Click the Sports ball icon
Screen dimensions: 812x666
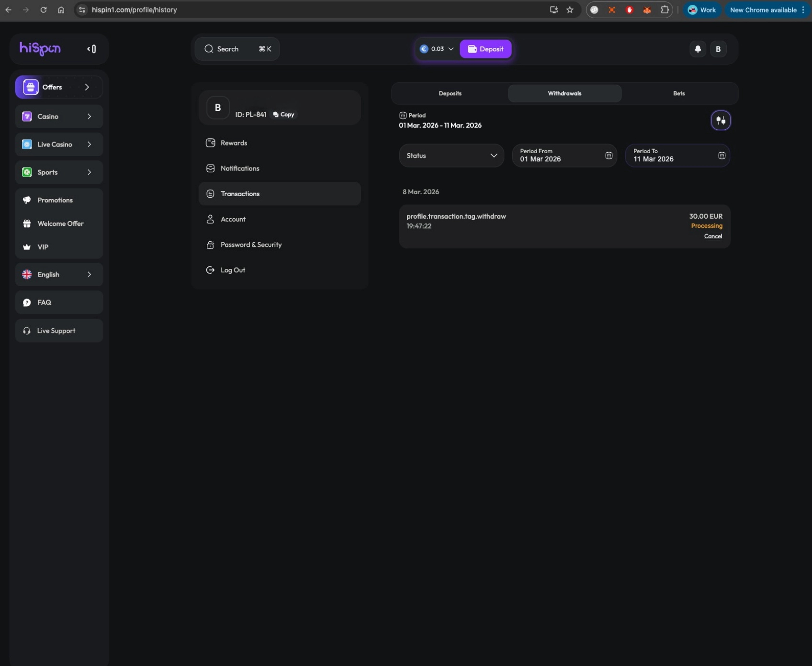(x=27, y=172)
